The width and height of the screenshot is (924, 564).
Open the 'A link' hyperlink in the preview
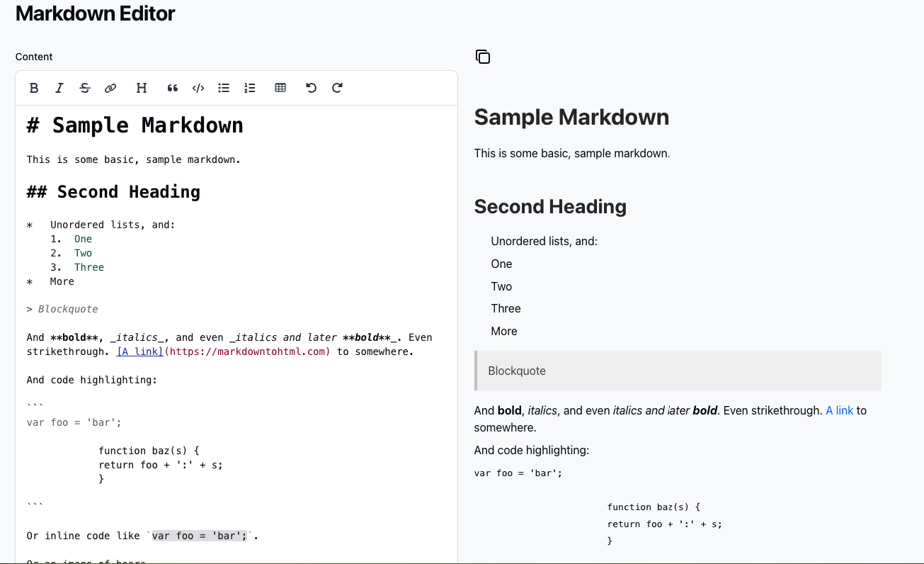(x=840, y=410)
